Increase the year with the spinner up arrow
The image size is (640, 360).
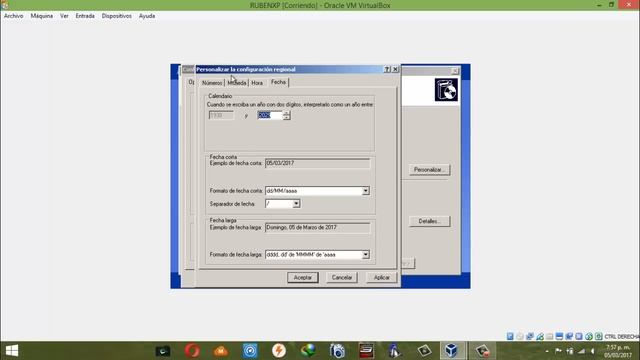click(x=287, y=113)
